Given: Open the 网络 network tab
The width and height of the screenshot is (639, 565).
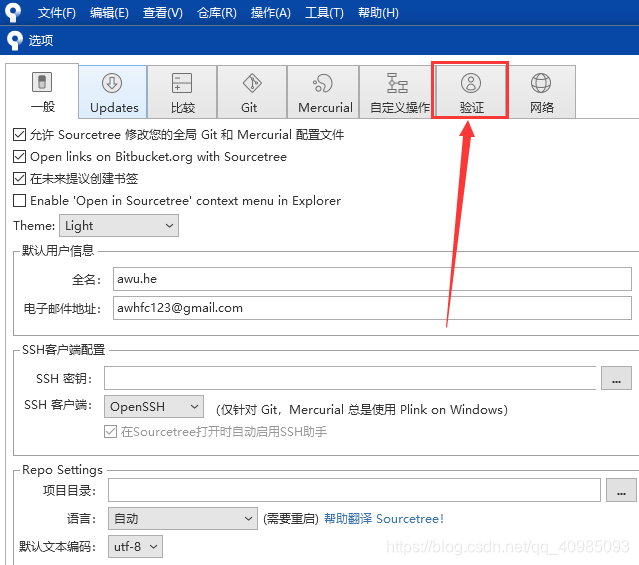Looking at the screenshot, I should 541,92.
